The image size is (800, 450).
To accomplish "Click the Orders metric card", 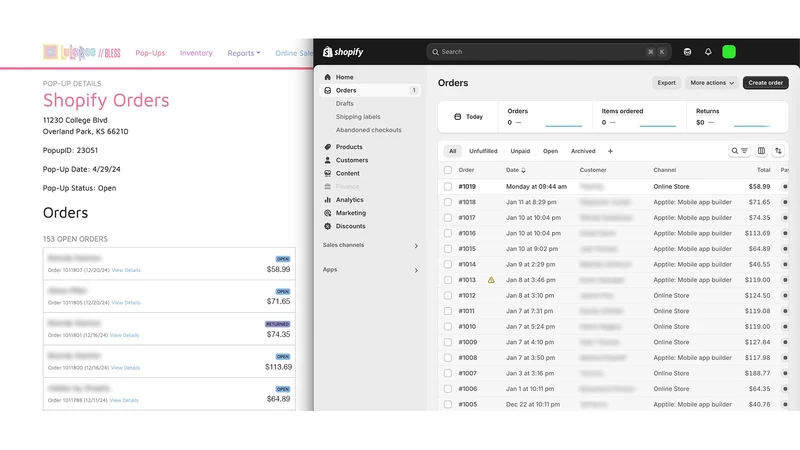I will point(545,117).
